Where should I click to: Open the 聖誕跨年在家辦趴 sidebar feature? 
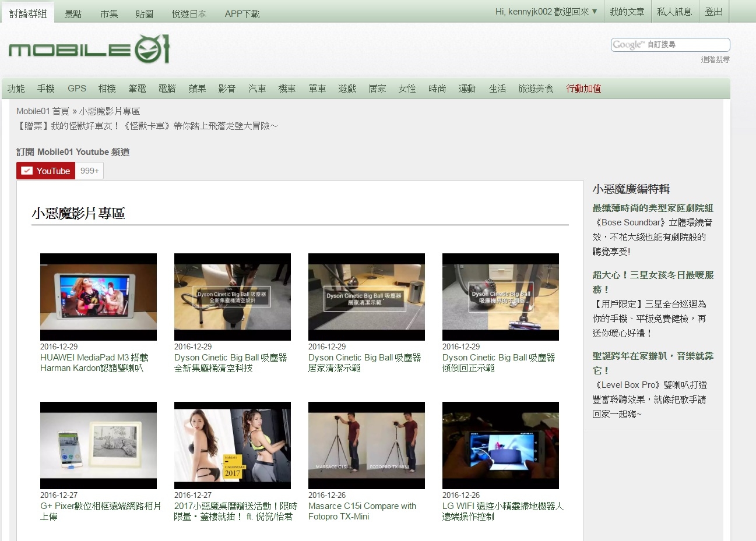[x=653, y=363]
